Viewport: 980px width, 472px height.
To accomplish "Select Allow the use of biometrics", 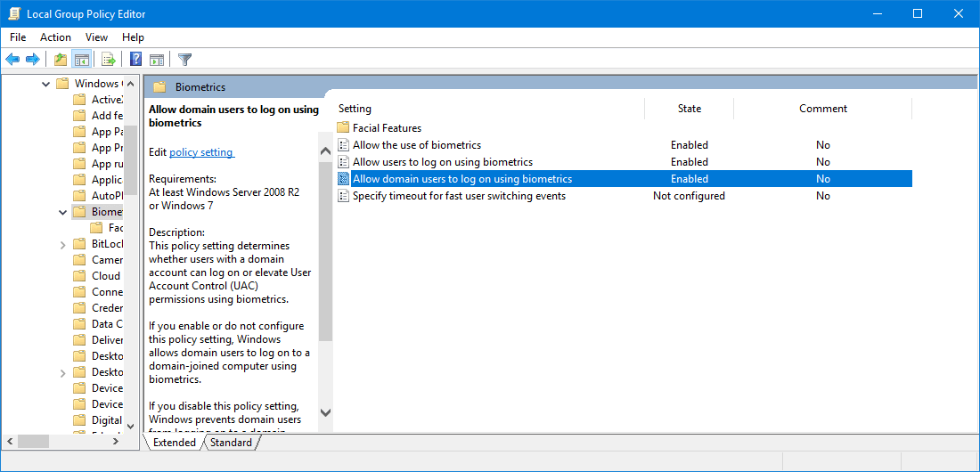I will pyautogui.click(x=417, y=145).
